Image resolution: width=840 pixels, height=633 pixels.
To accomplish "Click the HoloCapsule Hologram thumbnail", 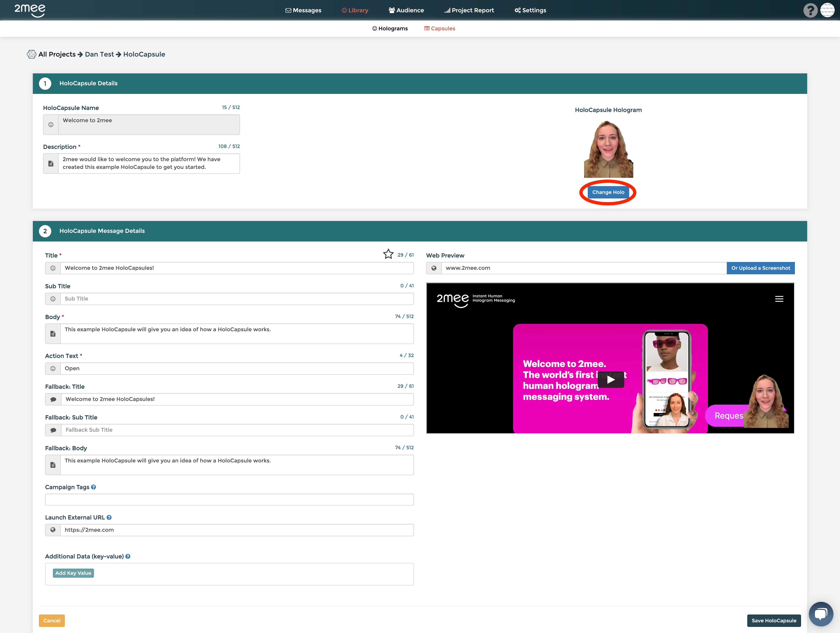I will point(608,149).
